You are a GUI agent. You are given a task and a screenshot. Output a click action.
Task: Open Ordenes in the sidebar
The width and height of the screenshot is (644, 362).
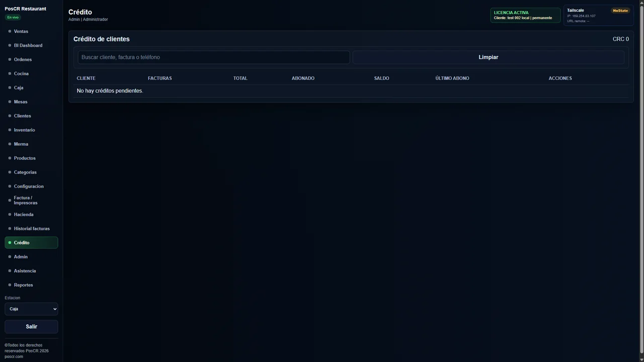[31, 59]
